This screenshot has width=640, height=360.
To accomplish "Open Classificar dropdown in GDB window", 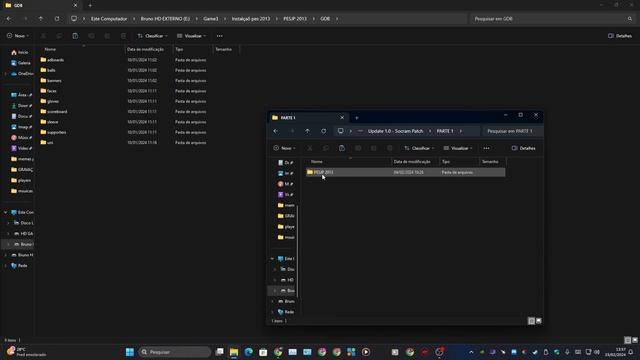I will click(152, 36).
